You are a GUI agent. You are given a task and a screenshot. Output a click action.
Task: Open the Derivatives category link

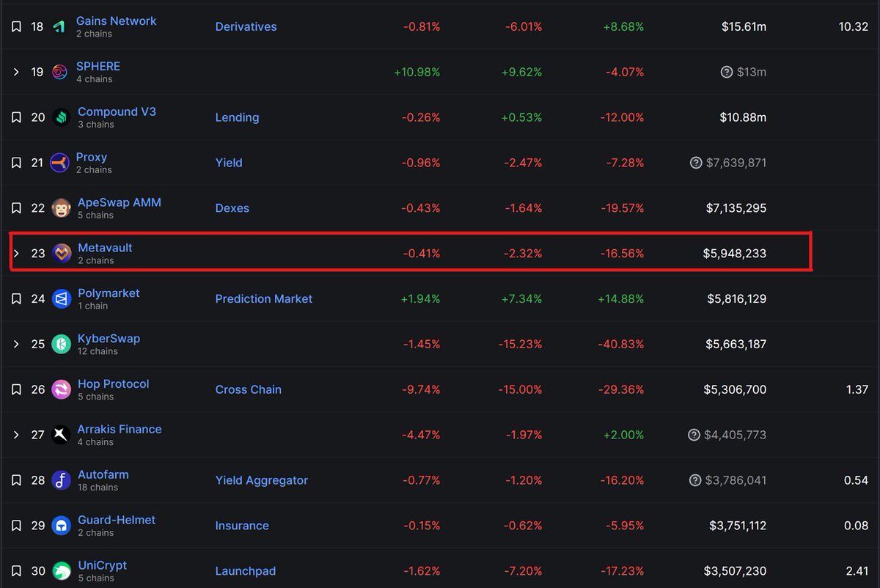coord(246,26)
